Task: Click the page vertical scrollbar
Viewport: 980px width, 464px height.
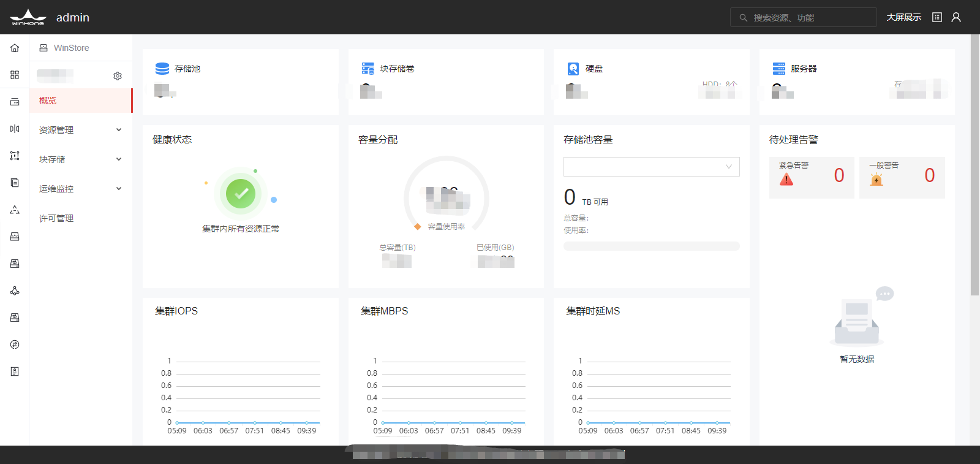Action: 974,165
